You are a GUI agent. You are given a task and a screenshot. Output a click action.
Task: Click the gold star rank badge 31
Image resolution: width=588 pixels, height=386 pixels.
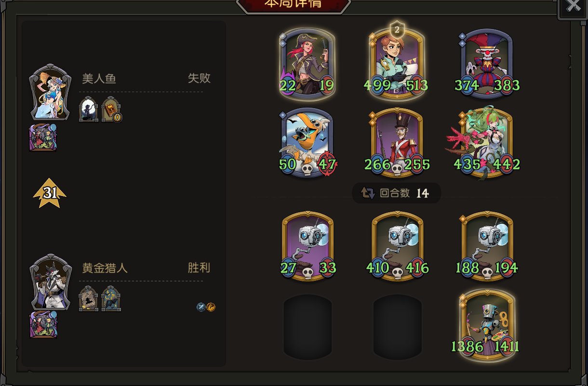click(x=50, y=193)
